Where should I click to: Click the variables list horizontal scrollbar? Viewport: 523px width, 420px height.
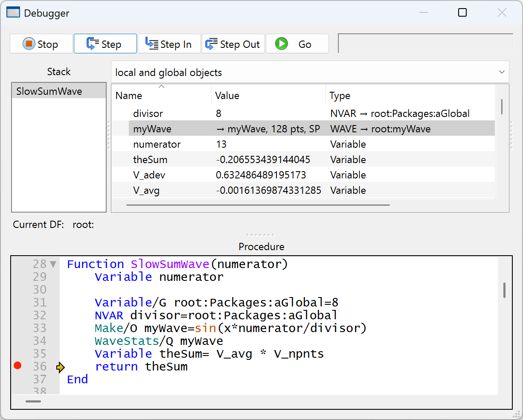[258, 205]
